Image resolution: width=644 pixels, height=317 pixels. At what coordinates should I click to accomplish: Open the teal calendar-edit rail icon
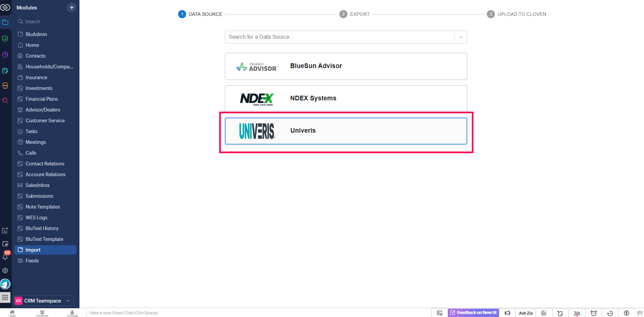tap(5, 71)
